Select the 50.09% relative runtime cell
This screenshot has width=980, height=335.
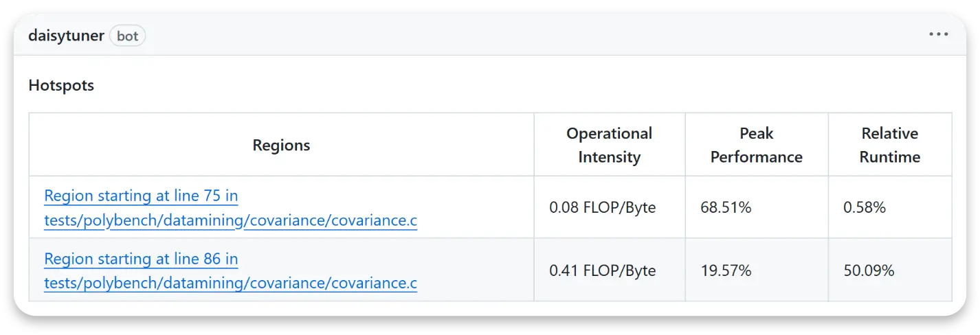point(890,270)
